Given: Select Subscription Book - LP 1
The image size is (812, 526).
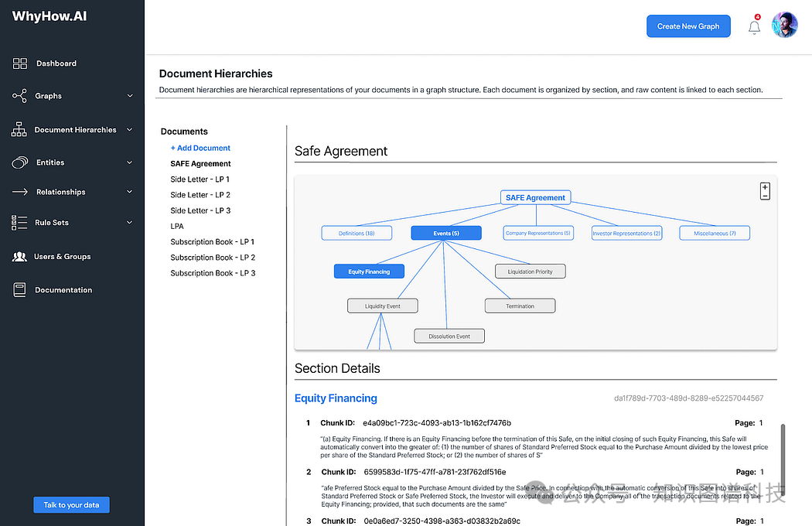Looking at the screenshot, I should (213, 242).
